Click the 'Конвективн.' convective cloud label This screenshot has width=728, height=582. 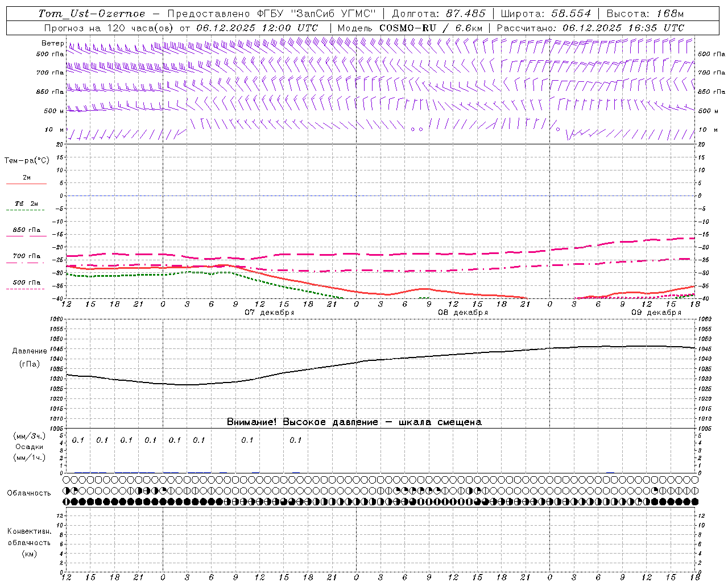[29, 531]
